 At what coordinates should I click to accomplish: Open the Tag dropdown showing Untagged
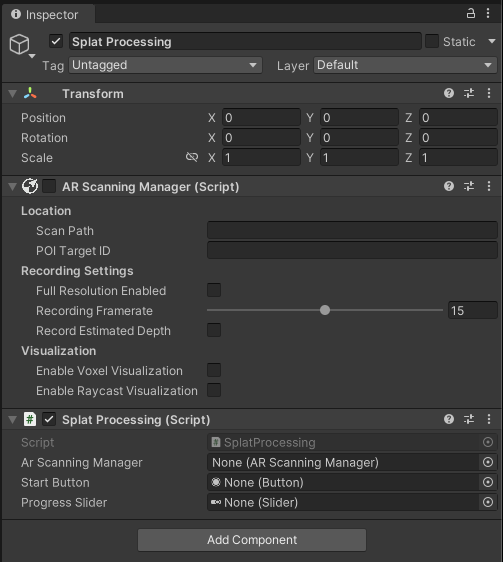pyautogui.click(x=165, y=65)
